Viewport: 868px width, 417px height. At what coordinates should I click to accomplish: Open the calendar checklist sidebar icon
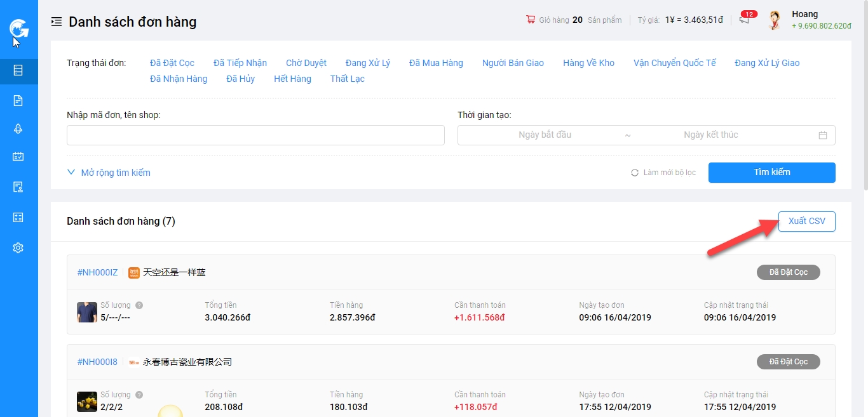tap(18, 157)
